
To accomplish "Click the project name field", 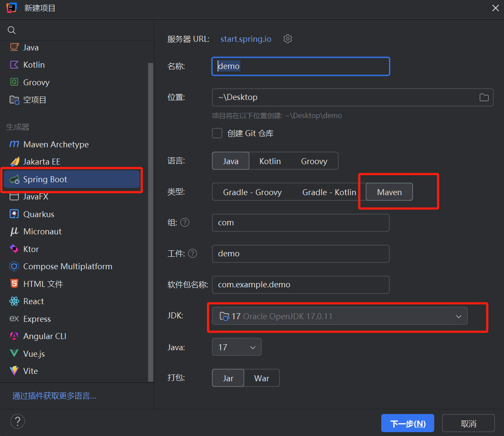I will point(301,66).
